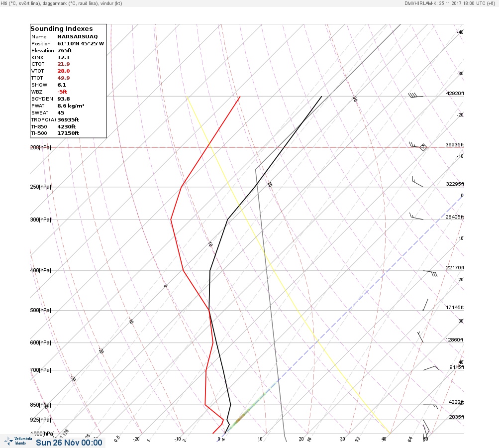Click the wind barb at 28405ft
499x448 pixels.
[x=416, y=216]
